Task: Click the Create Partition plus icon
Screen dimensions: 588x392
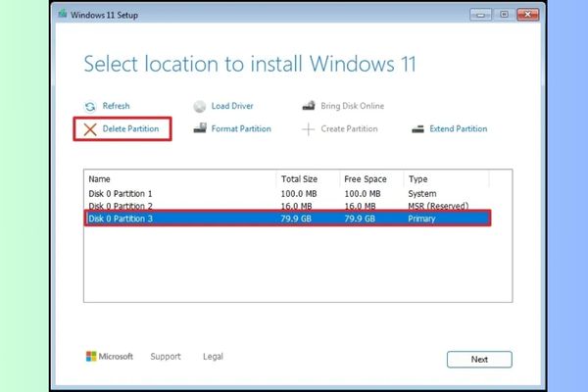Action: 309,129
